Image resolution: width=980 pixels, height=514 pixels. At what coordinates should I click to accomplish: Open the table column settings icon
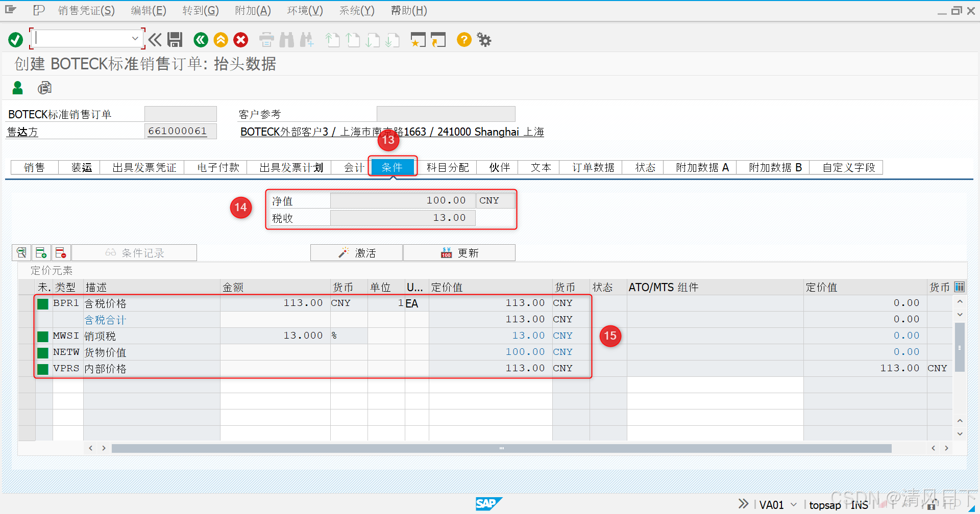(x=960, y=287)
